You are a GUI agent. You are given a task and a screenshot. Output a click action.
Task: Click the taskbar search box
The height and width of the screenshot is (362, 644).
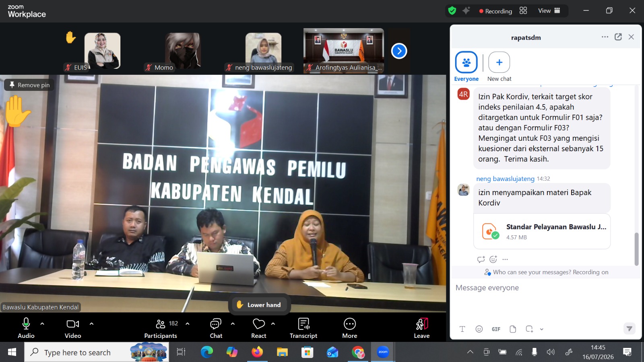(97, 352)
